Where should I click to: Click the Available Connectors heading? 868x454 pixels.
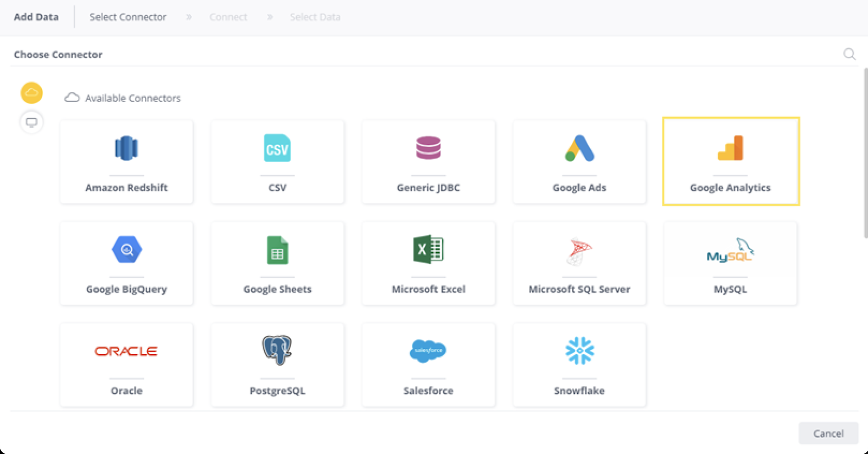(133, 98)
